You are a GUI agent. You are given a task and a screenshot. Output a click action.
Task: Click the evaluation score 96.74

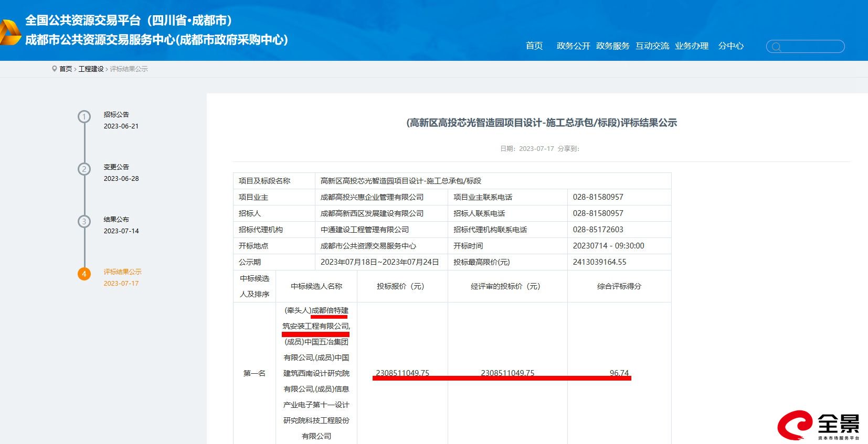[x=619, y=373]
